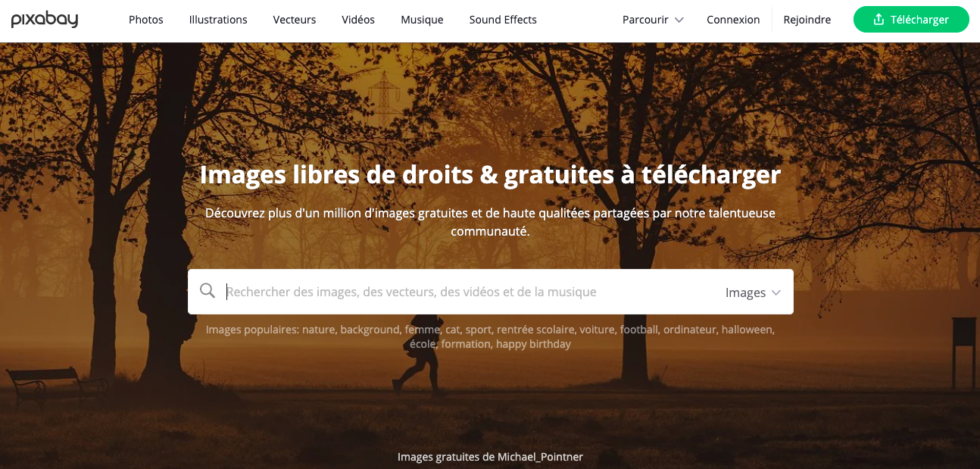
Task: Focus the Rechercher des images search field
Action: [470, 292]
